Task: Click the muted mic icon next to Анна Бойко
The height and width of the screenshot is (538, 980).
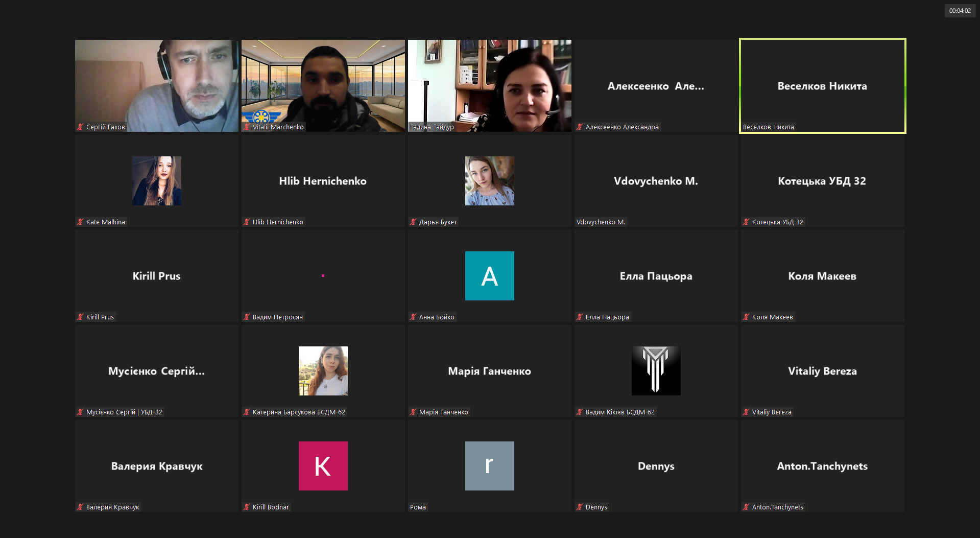Action: [x=413, y=317]
